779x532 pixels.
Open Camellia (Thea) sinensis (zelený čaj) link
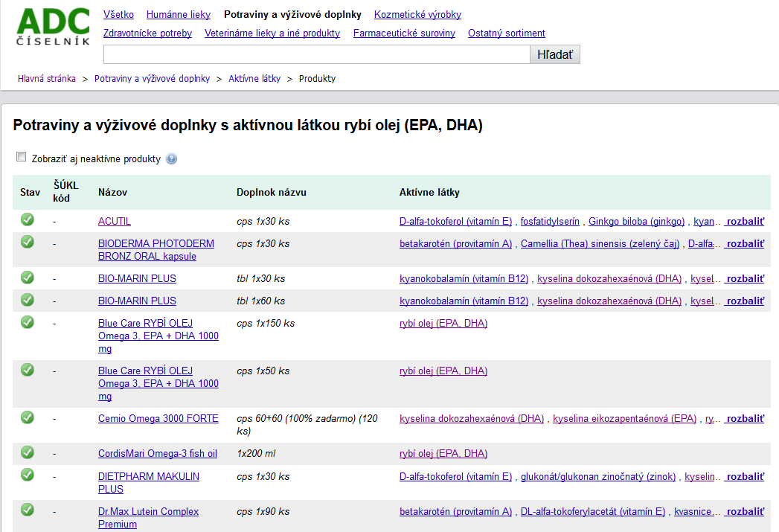click(x=600, y=244)
